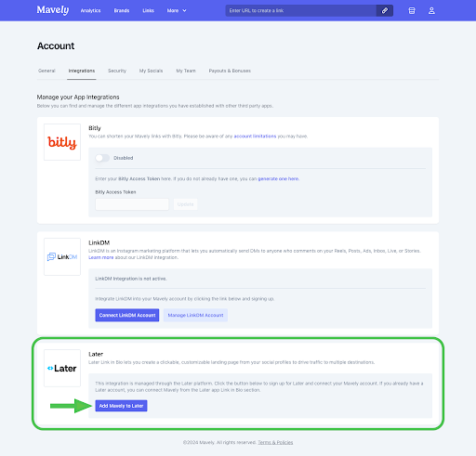This screenshot has height=456, width=476.
Task: Click Connect LinkDM Account button
Action: click(x=127, y=315)
